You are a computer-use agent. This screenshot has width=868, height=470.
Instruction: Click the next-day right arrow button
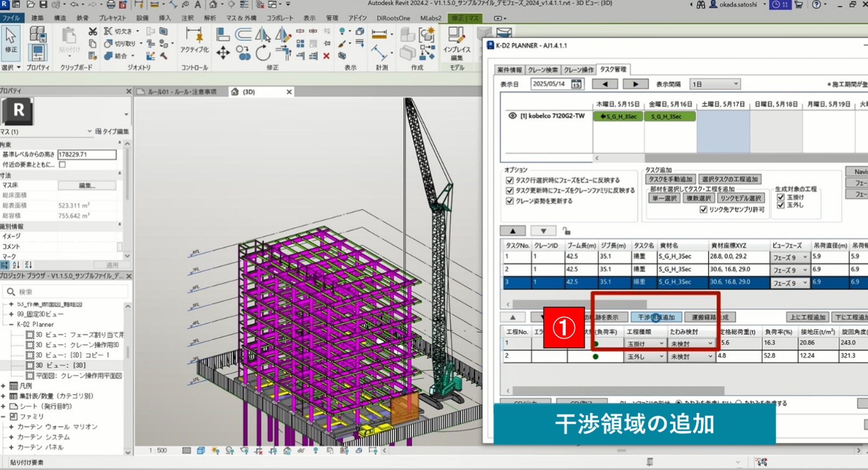[x=635, y=84]
